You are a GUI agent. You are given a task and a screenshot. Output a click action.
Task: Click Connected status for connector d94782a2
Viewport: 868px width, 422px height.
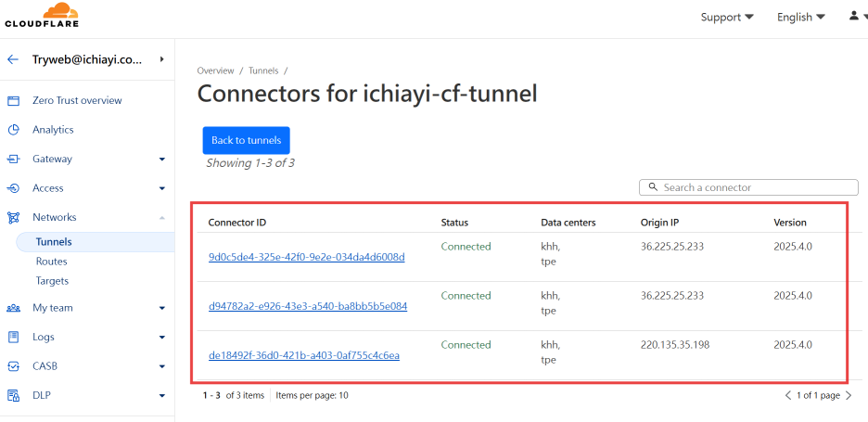[466, 296]
